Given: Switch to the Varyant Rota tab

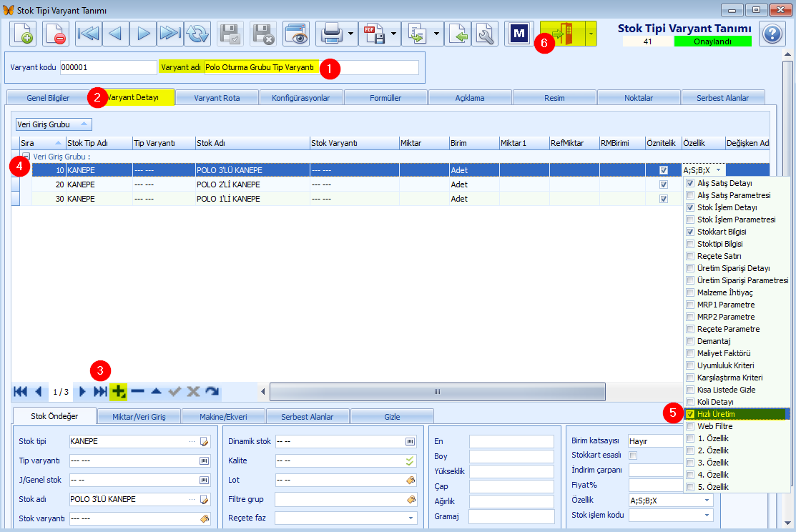Looking at the screenshot, I should click(217, 98).
